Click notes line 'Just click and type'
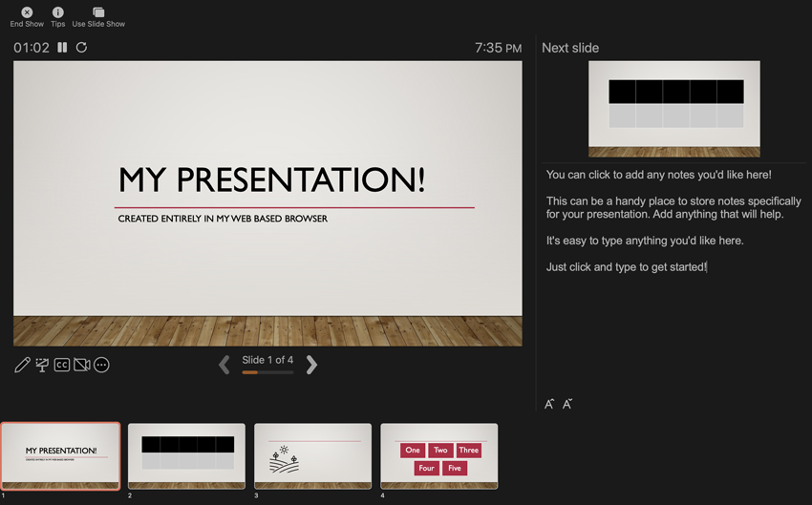812x505 pixels. click(x=626, y=267)
